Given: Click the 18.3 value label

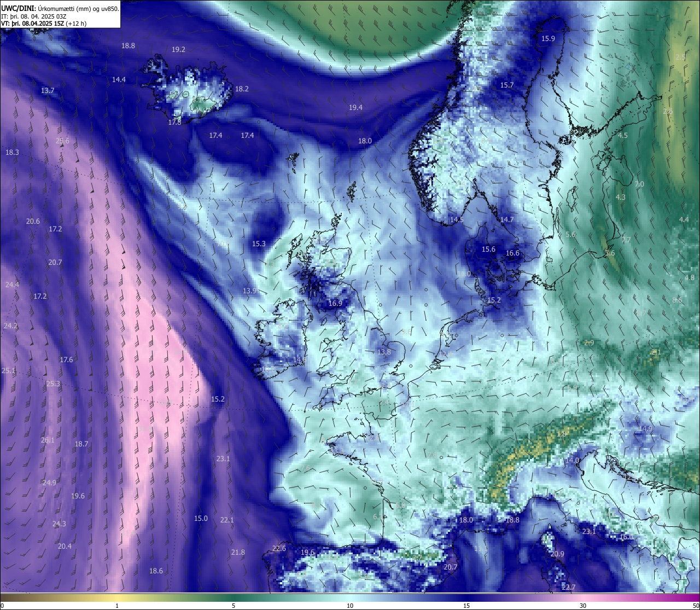Looking at the screenshot, I should [x=12, y=152].
